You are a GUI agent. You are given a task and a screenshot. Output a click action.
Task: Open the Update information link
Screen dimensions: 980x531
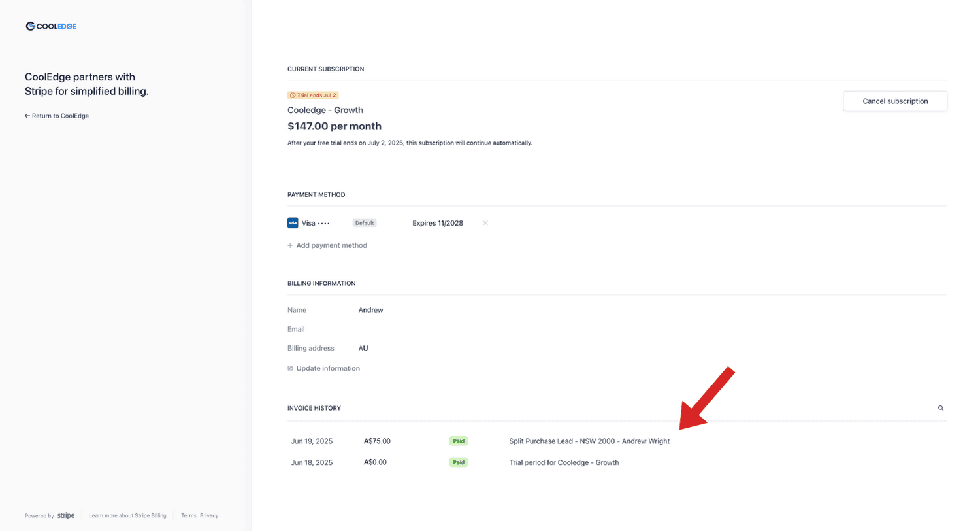point(327,369)
